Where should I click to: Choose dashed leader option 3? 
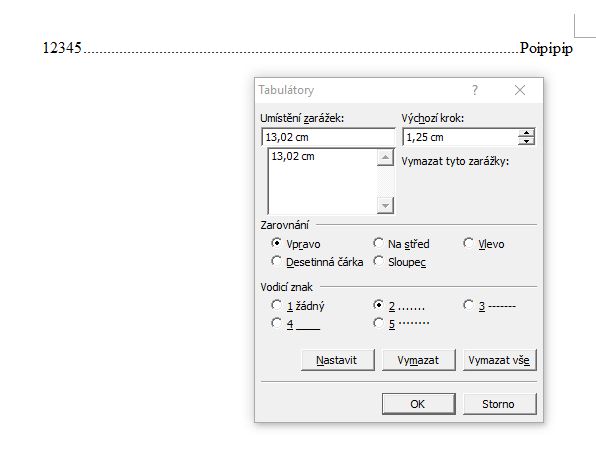pyautogui.click(x=469, y=305)
